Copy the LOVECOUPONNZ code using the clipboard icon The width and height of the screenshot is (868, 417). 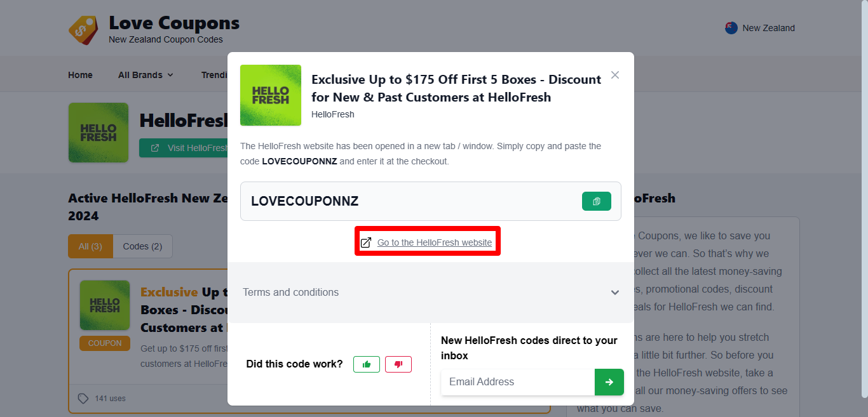pos(596,201)
